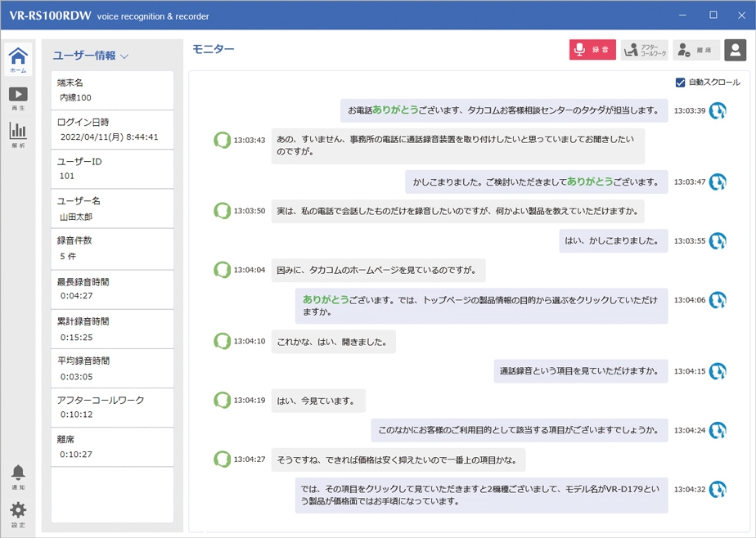
Task: Open the 設定 settings gear icon
Action: 17,510
